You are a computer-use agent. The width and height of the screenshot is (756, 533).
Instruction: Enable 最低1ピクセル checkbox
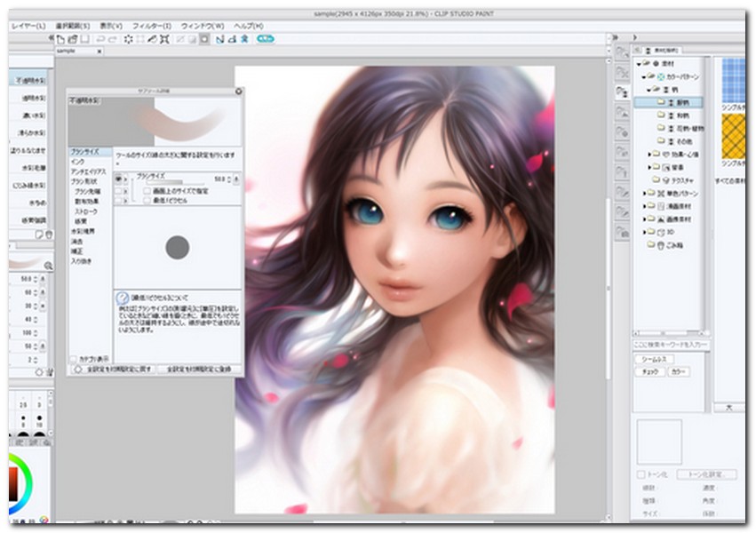(147, 200)
